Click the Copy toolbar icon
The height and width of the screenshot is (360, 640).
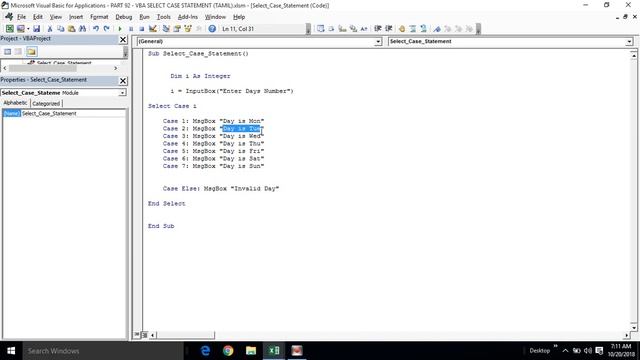[60, 29]
